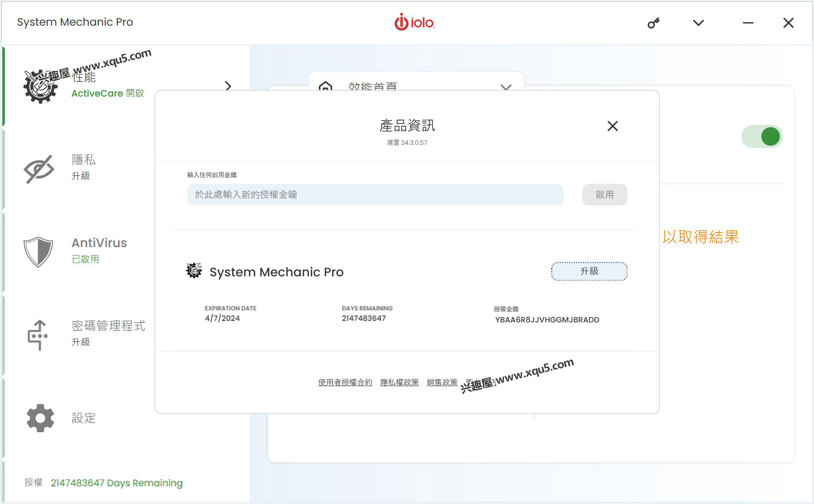The height and width of the screenshot is (504, 814).
Task: Click the System Mechanic Pro product icon in dialog
Action: (x=194, y=271)
